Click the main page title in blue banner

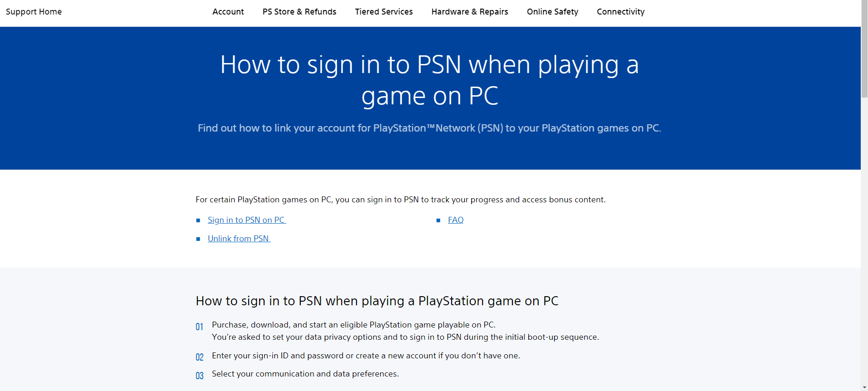click(x=429, y=80)
